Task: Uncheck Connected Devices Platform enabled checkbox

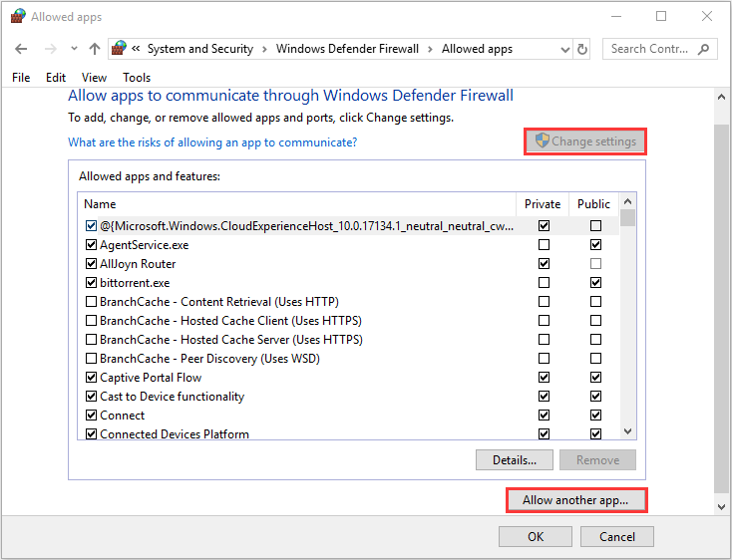Action: [x=91, y=434]
